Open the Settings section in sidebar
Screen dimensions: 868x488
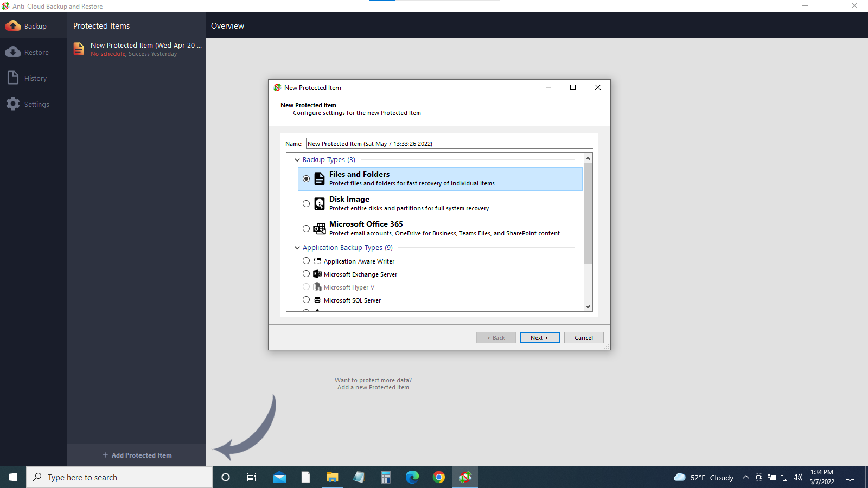pyautogui.click(x=34, y=104)
